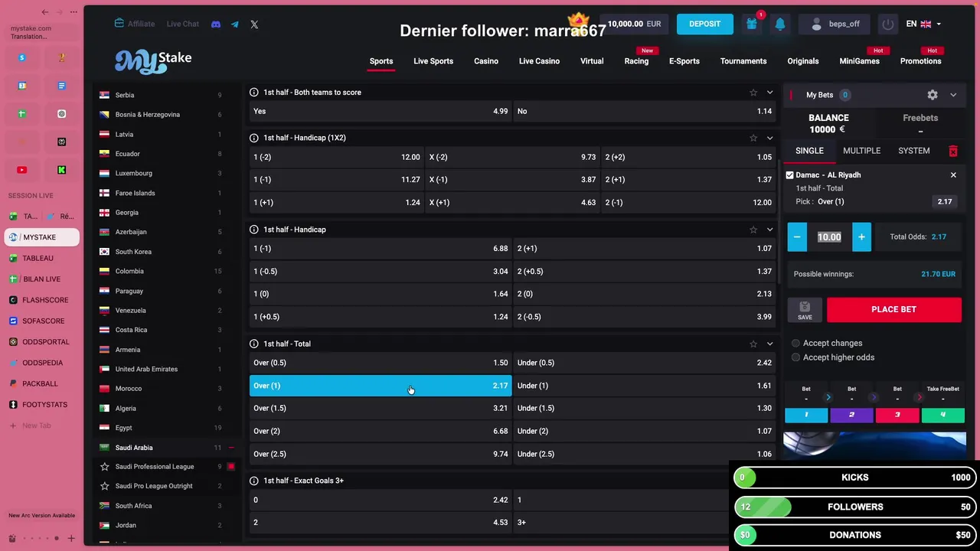Click the stake amount input field
Viewport: 980px width, 551px height.
829,237
